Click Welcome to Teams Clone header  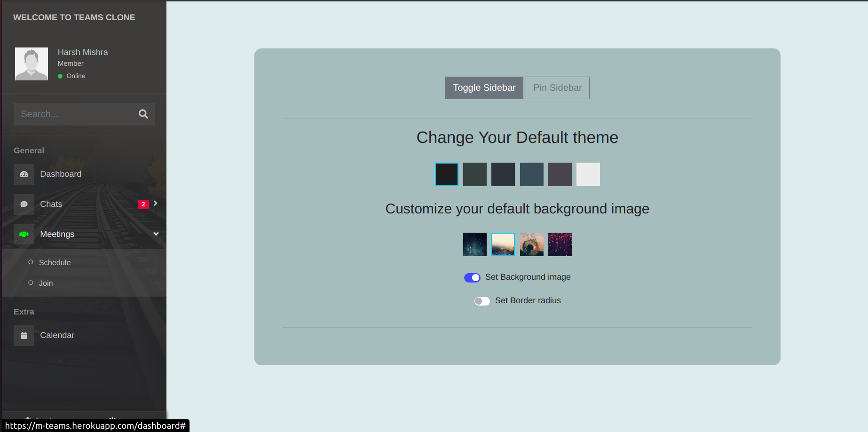pos(74,17)
